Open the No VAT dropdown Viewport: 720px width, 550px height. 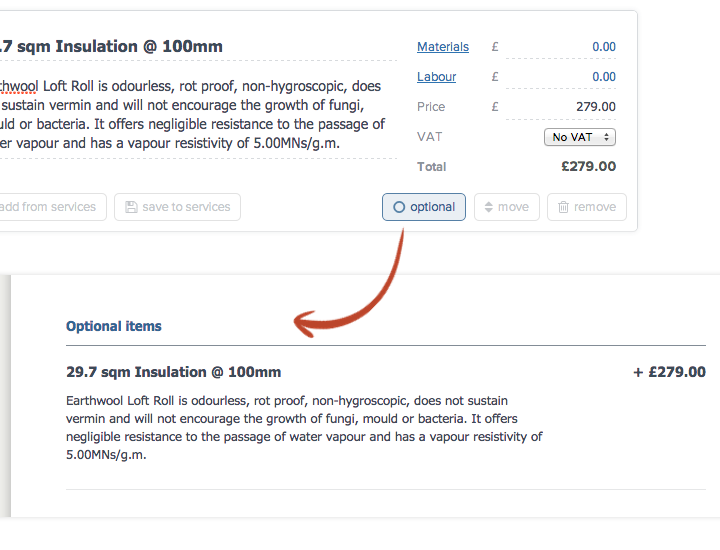579,137
